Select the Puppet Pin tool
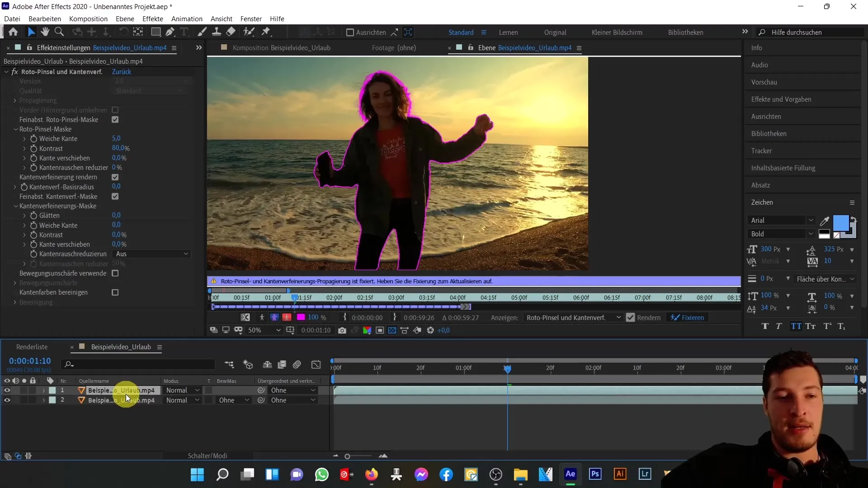 [x=266, y=32]
